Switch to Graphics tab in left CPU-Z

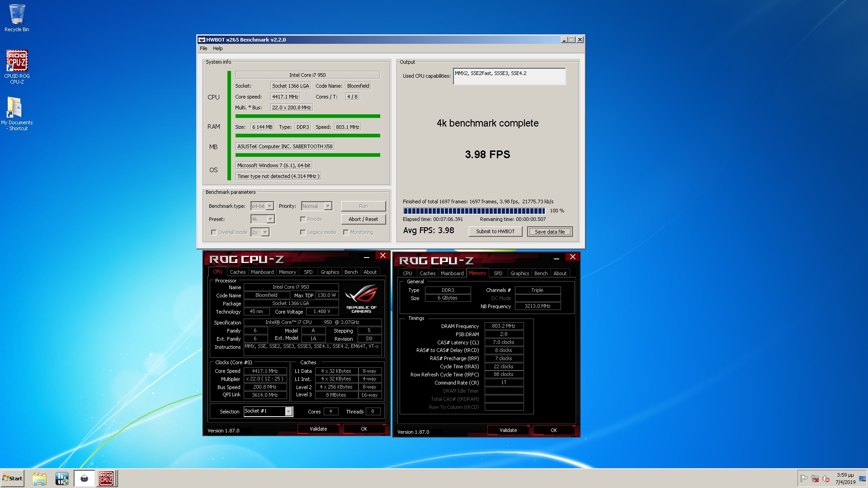click(330, 272)
